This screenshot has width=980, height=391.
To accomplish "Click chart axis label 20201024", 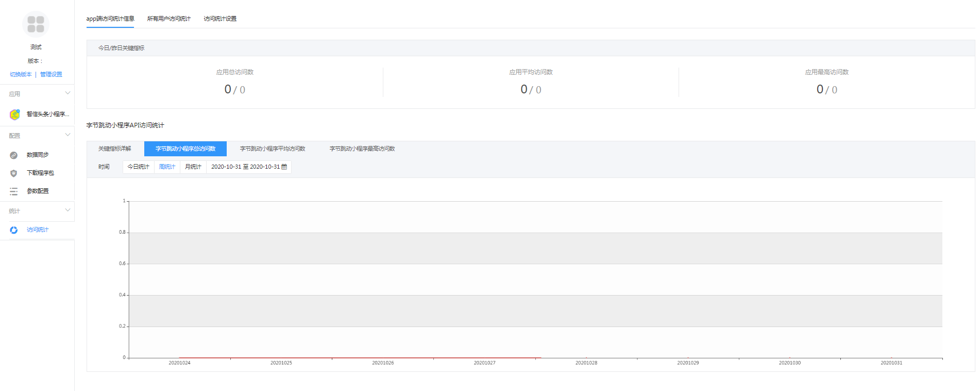I will click(179, 363).
